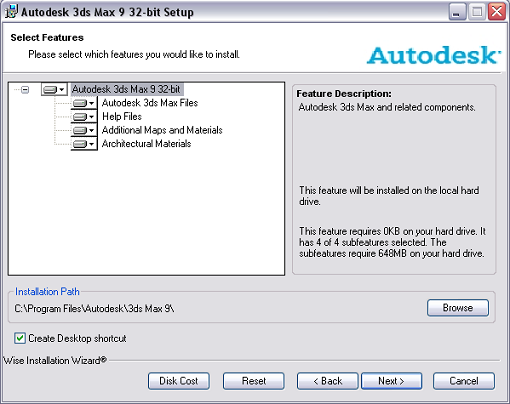The height and width of the screenshot is (404, 510).
Task: Open install-state dropdown for Additional Maps and Materials
Action: click(x=84, y=130)
